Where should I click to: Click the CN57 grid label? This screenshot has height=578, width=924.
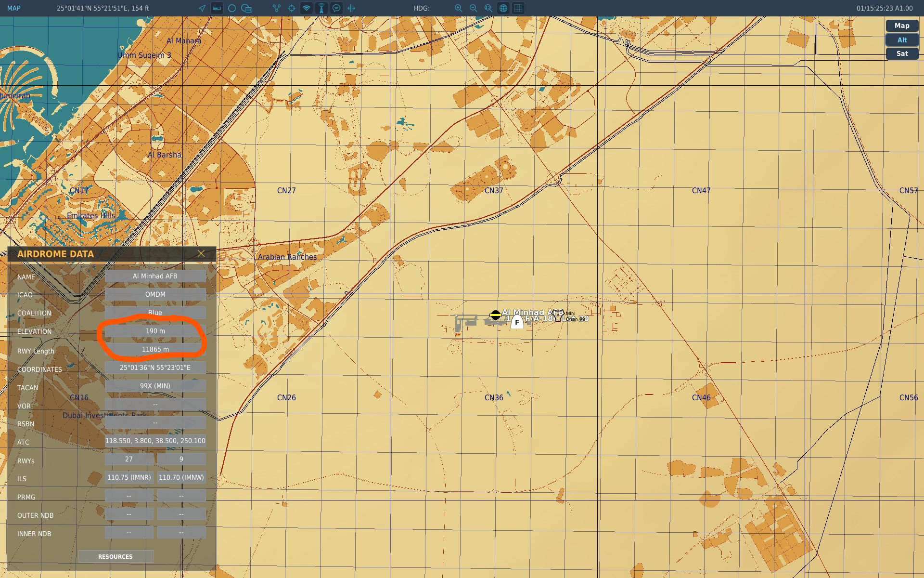(909, 190)
